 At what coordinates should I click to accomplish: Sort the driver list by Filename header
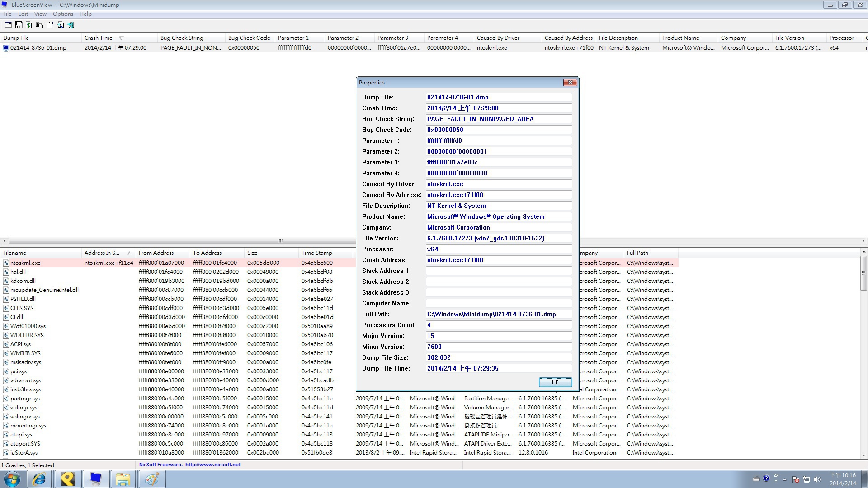pos(15,253)
